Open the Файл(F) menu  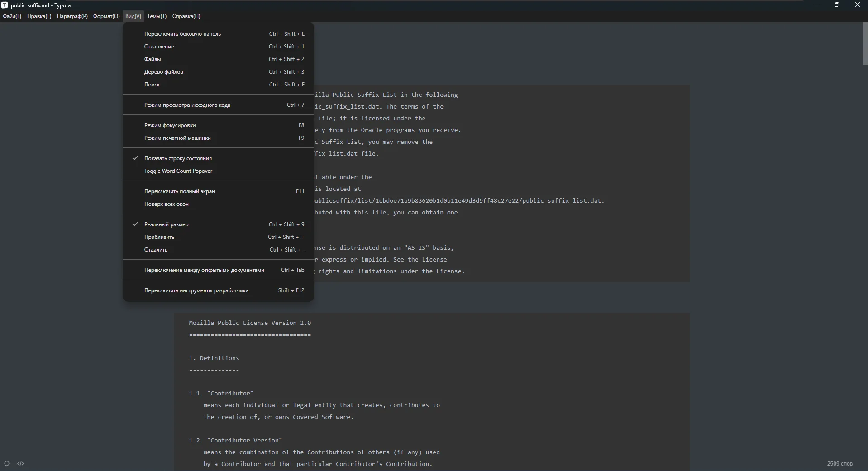[12, 16]
